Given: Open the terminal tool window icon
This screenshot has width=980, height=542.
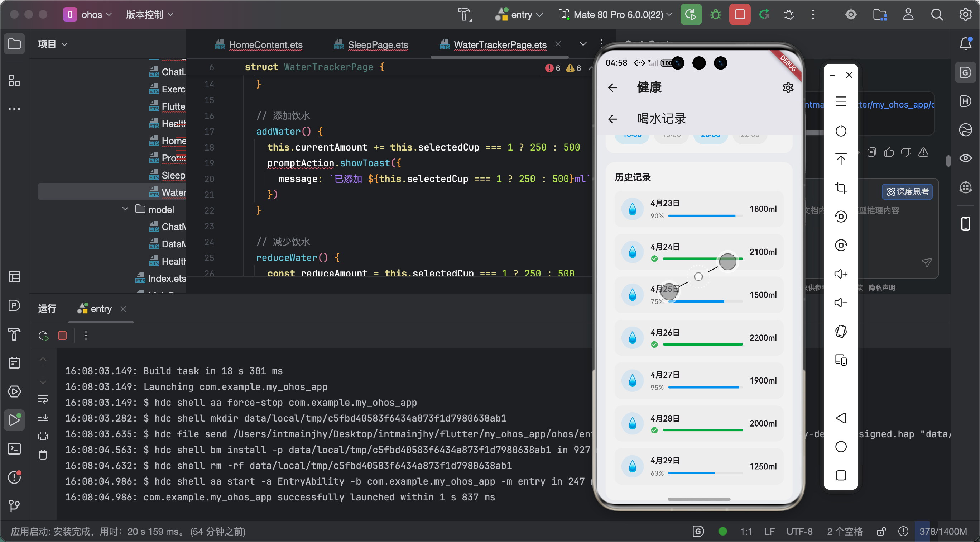Looking at the screenshot, I should [x=14, y=449].
